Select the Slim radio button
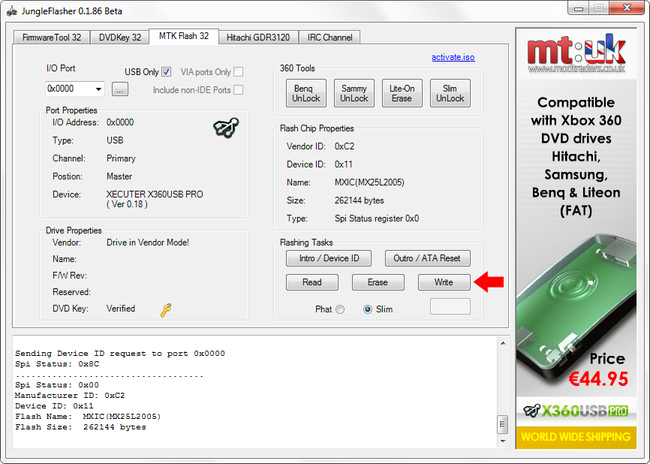 [367, 309]
